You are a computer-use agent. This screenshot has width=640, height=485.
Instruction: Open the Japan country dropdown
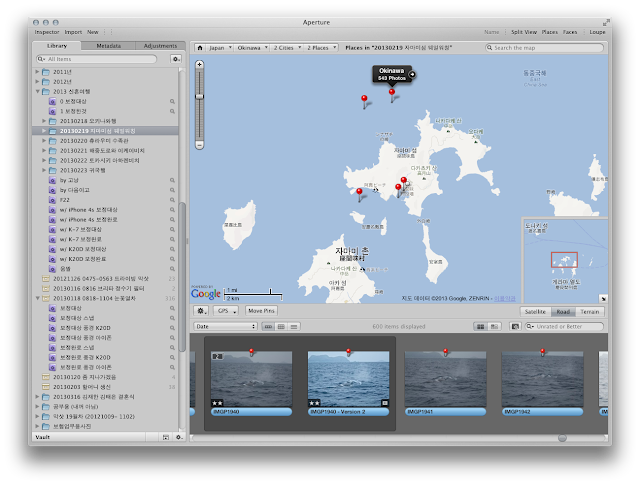(x=220, y=48)
